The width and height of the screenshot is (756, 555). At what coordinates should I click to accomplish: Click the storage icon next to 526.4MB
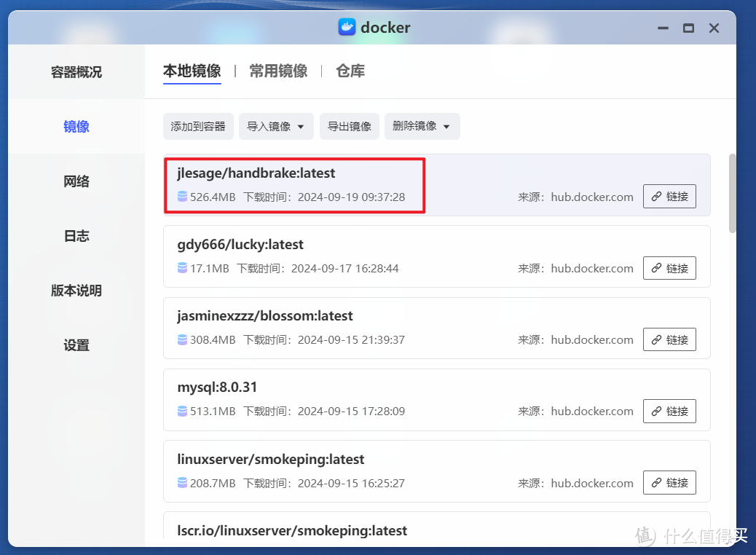(x=181, y=197)
